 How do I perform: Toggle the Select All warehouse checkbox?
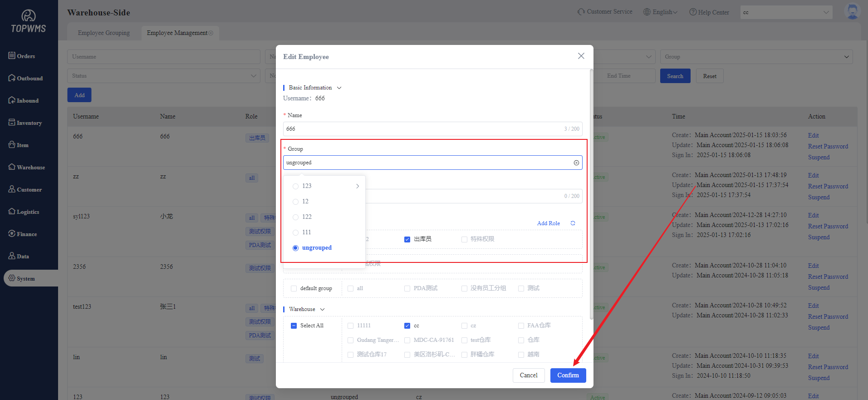[294, 326]
